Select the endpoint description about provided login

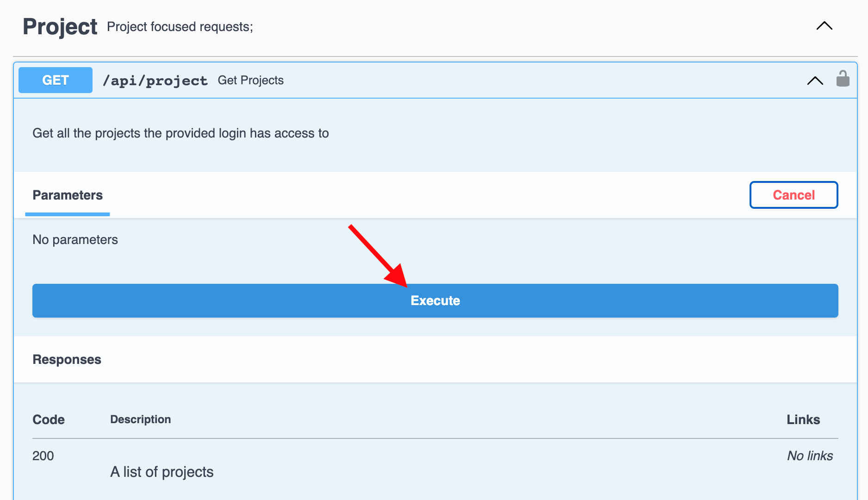pos(180,133)
